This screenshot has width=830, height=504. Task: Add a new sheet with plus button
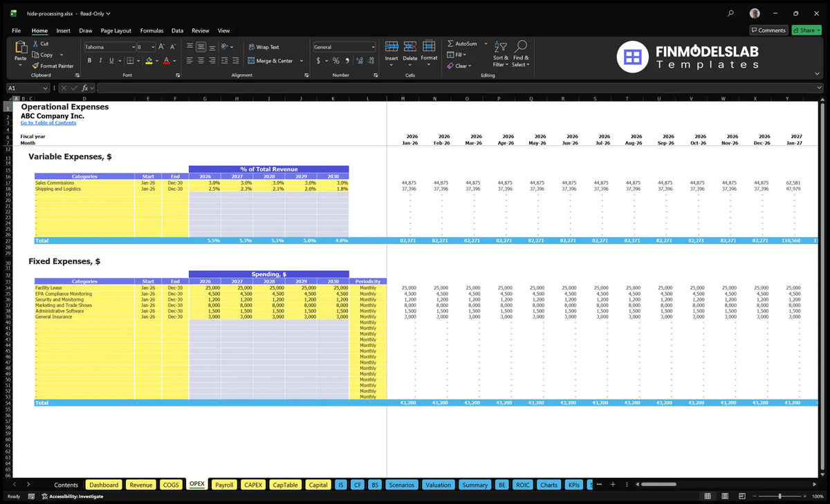pos(612,484)
